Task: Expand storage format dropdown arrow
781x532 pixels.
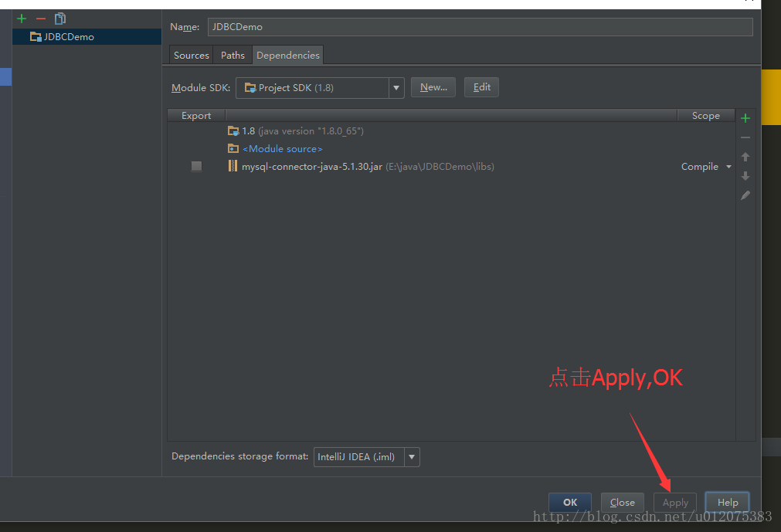Action: (x=412, y=457)
